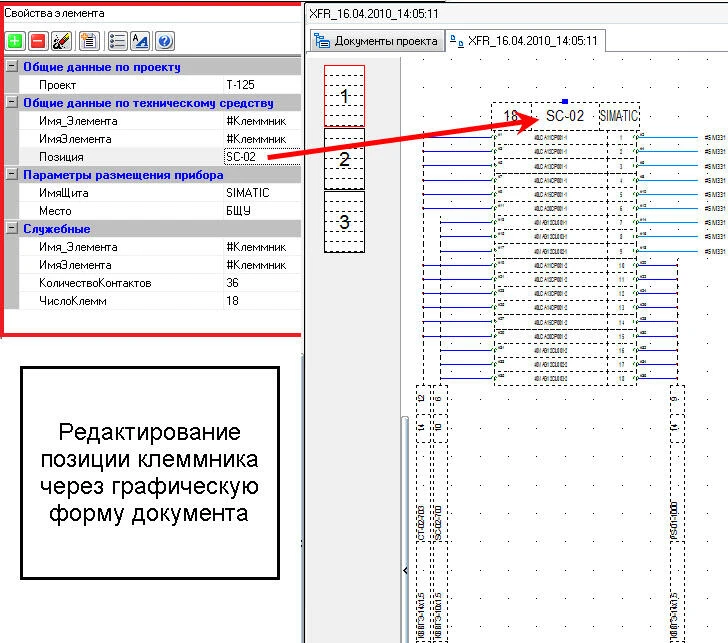Viewport: 728px width, 643px height.
Task: Open page thumbnail 2
Action: point(344,159)
